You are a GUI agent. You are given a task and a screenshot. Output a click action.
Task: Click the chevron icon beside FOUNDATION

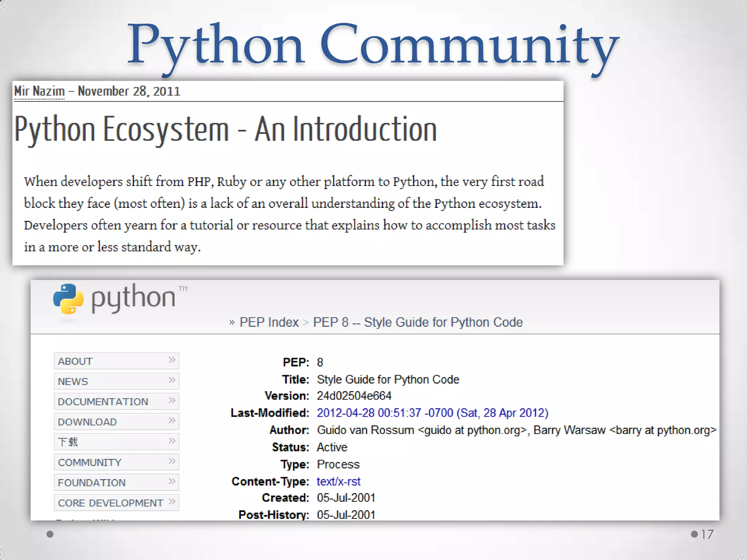pyautogui.click(x=172, y=482)
